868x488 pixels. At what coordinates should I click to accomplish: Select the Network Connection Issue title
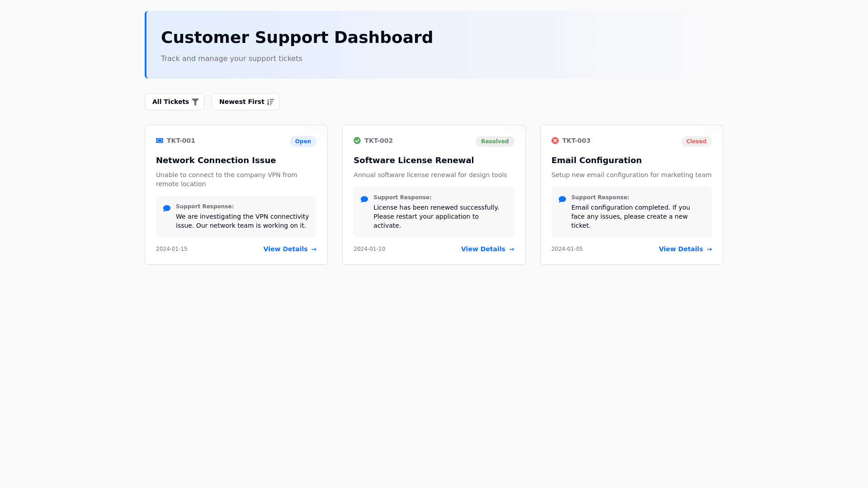[x=216, y=160]
